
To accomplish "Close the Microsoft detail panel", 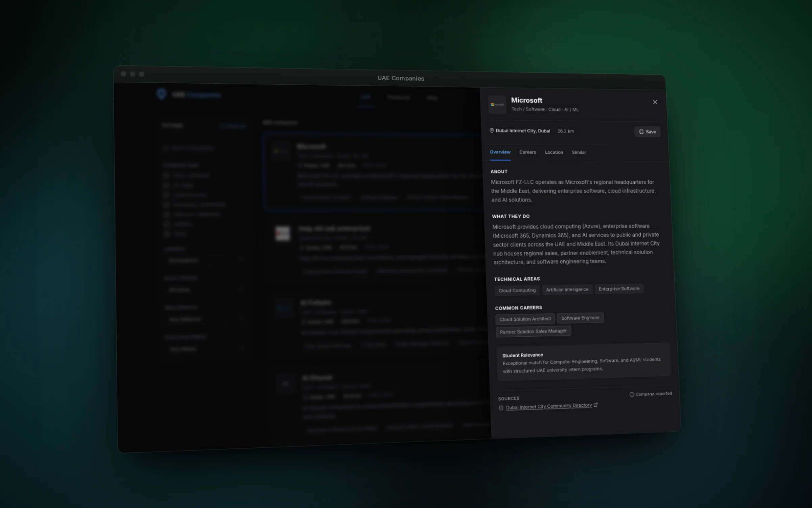I will coord(655,102).
